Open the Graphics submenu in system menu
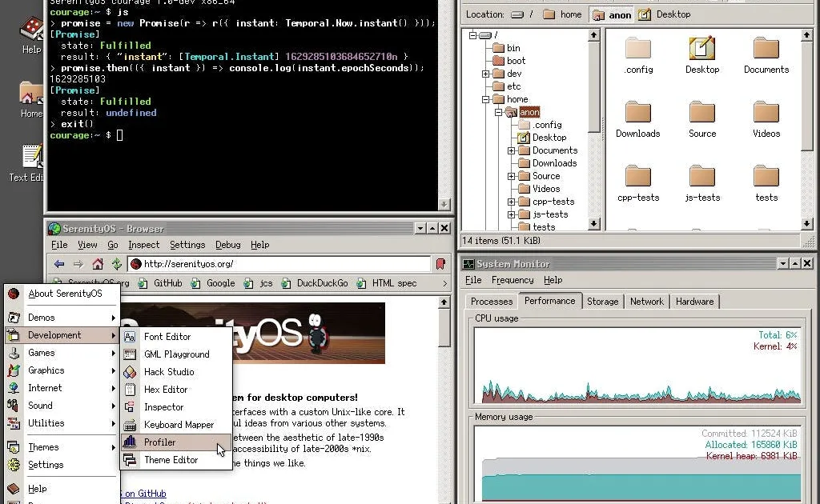The width and height of the screenshot is (820, 504). pyautogui.click(x=62, y=371)
